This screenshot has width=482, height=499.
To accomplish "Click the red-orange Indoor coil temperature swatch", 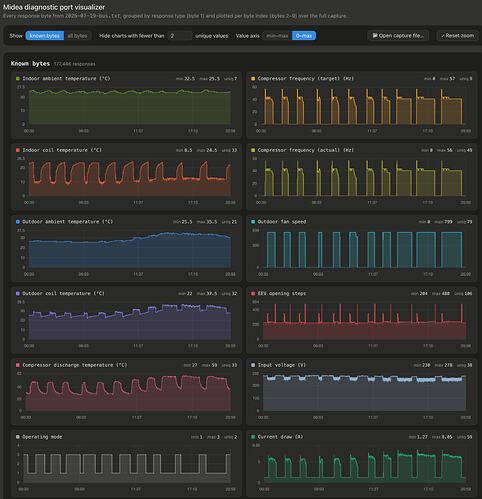I will point(18,150).
